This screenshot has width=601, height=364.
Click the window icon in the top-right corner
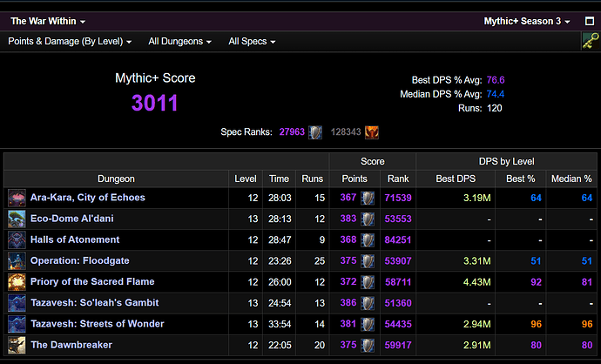(590, 21)
